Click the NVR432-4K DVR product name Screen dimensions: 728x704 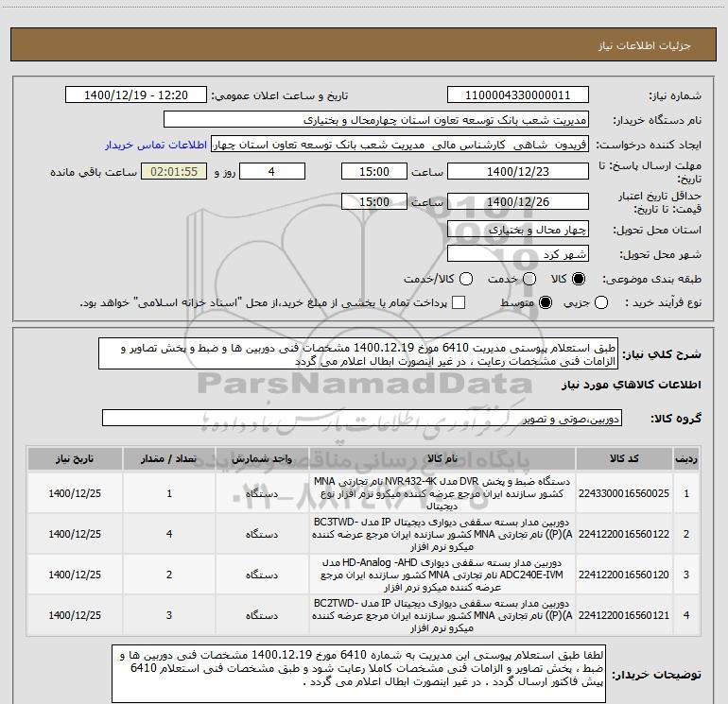click(442, 493)
